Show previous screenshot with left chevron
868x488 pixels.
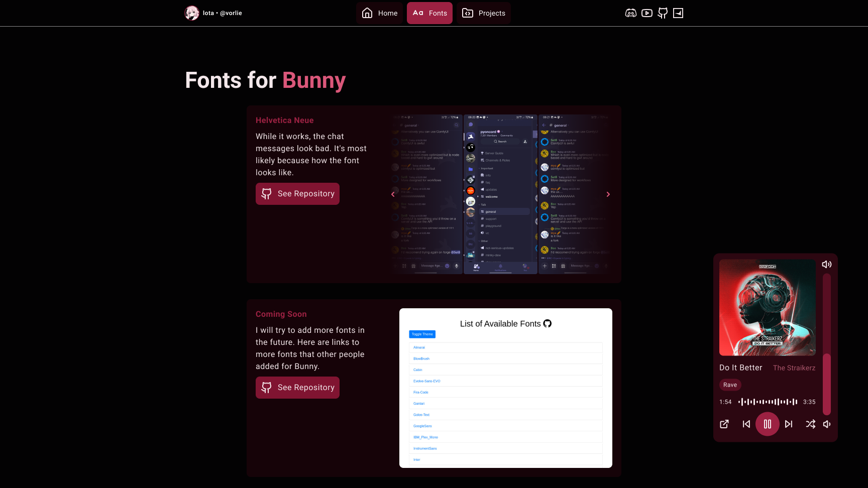click(x=393, y=194)
